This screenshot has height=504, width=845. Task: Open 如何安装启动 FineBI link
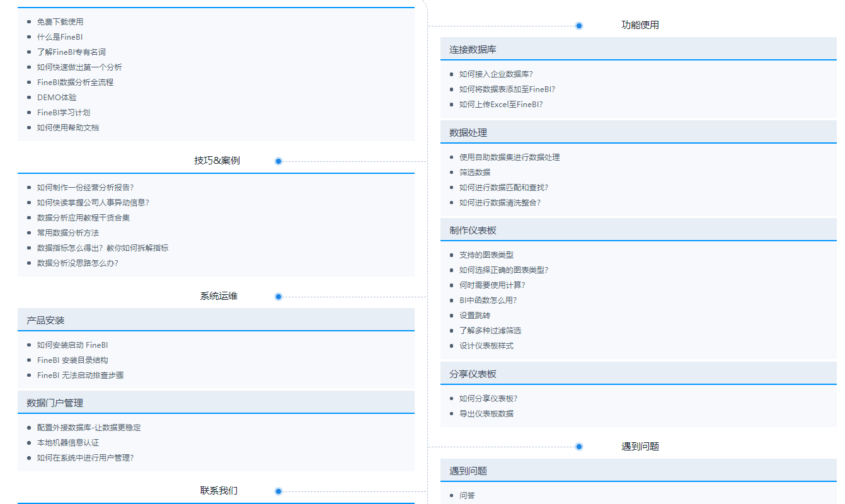click(x=72, y=345)
